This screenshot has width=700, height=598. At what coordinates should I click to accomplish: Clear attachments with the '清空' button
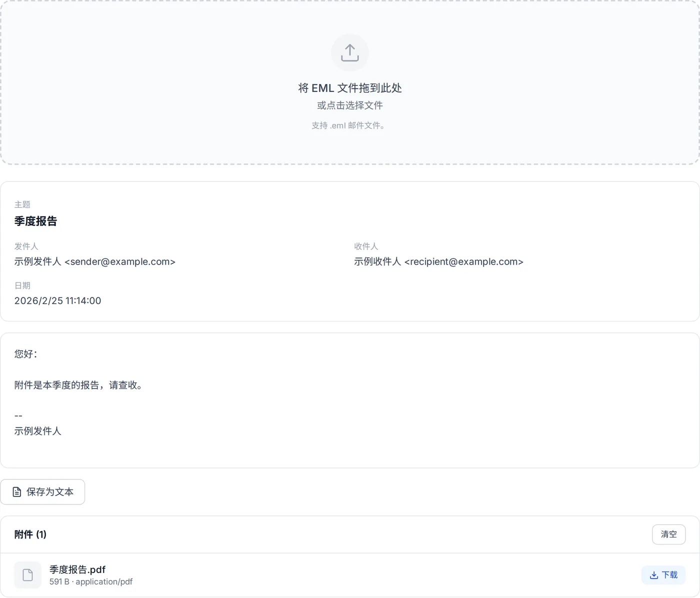(x=668, y=534)
